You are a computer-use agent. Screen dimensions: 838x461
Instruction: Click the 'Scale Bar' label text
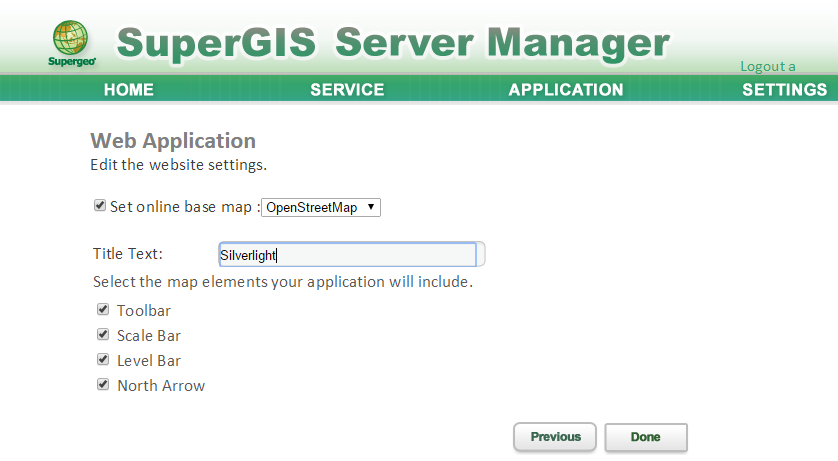149,336
